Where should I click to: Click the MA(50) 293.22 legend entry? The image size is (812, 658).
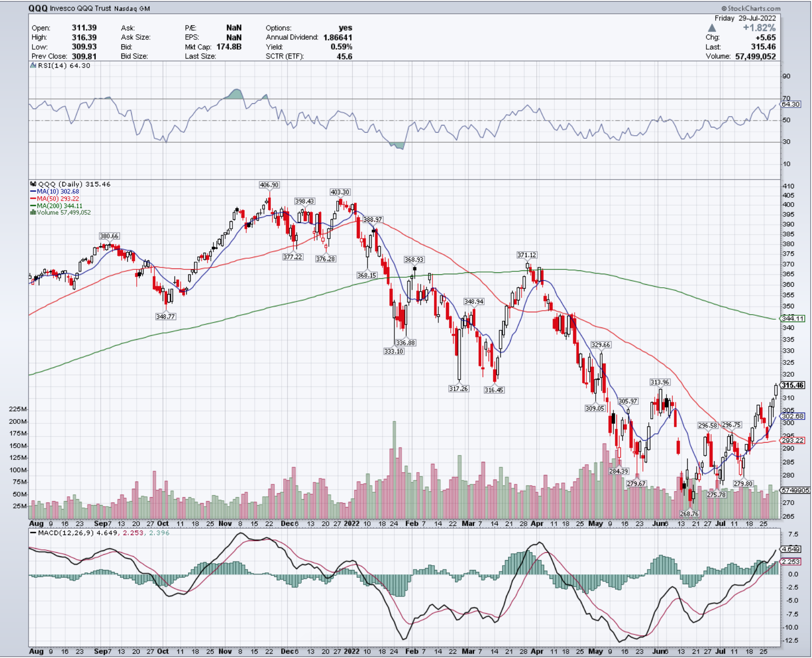pyautogui.click(x=58, y=199)
